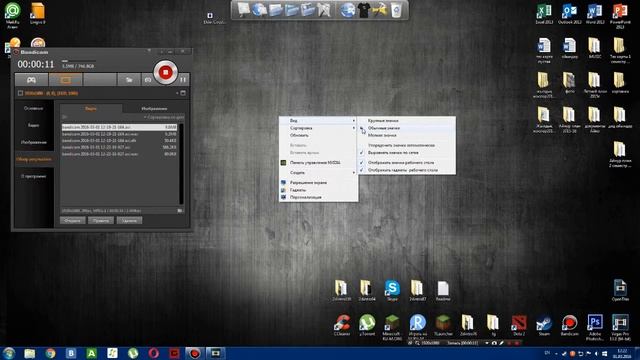This screenshot has width=640, height=360.
Task: Click the Bandicam file list scrollbar
Action: 181,163
